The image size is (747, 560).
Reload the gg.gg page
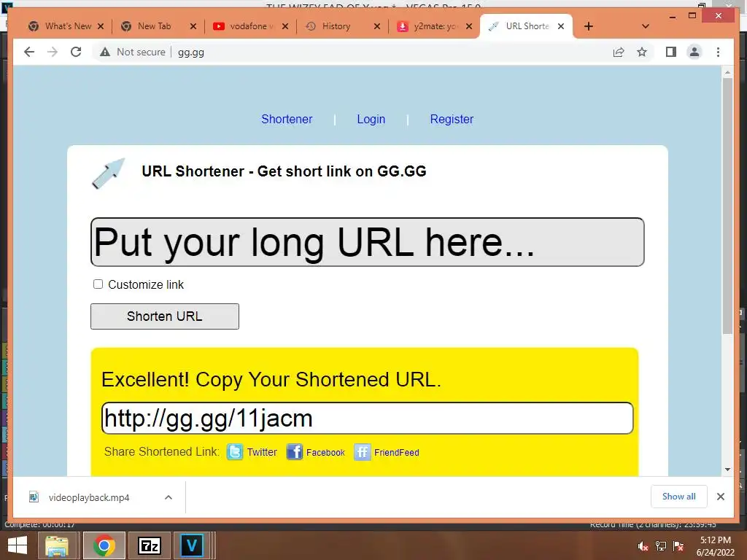pyautogui.click(x=76, y=52)
